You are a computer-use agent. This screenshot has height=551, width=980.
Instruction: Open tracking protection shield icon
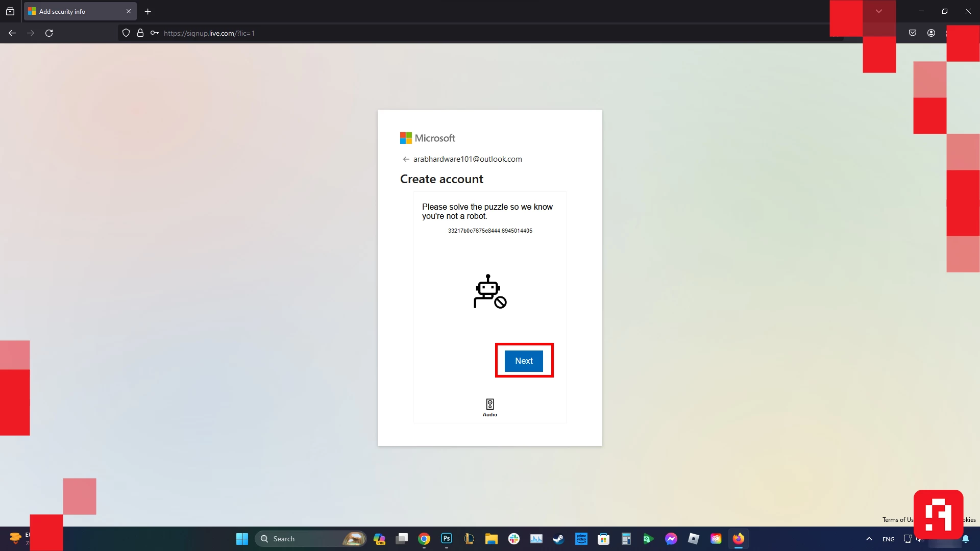pyautogui.click(x=126, y=33)
